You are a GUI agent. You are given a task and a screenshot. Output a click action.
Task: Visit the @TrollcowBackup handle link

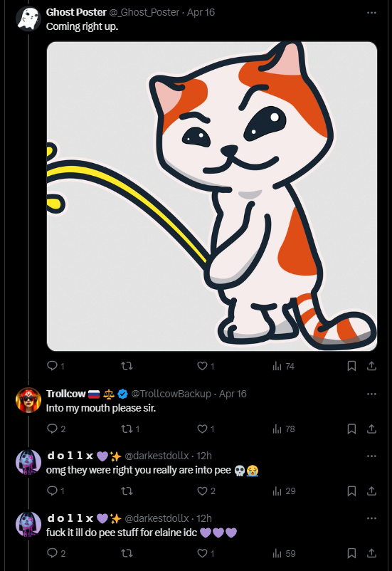coord(171,394)
